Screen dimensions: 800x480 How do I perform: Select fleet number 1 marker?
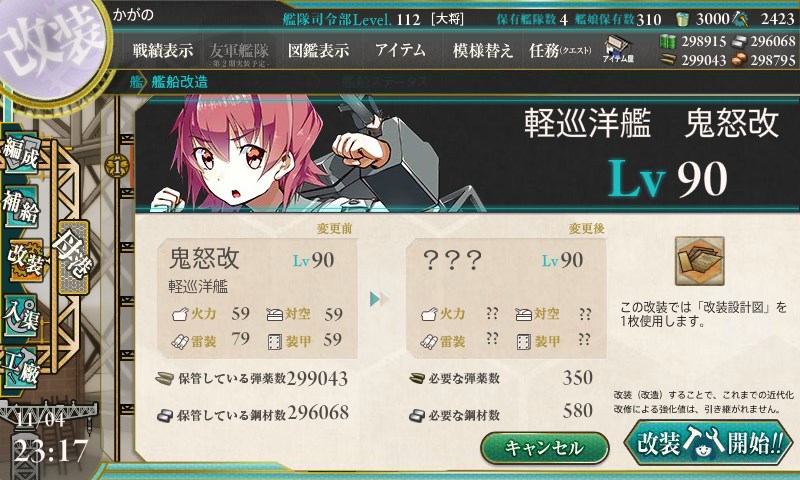pyautogui.click(x=116, y=166)
